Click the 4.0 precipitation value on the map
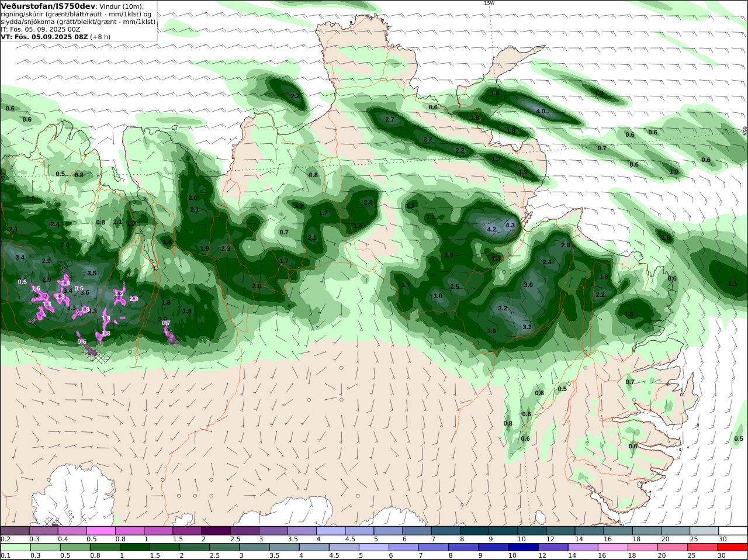 click(x=541, y=111)
